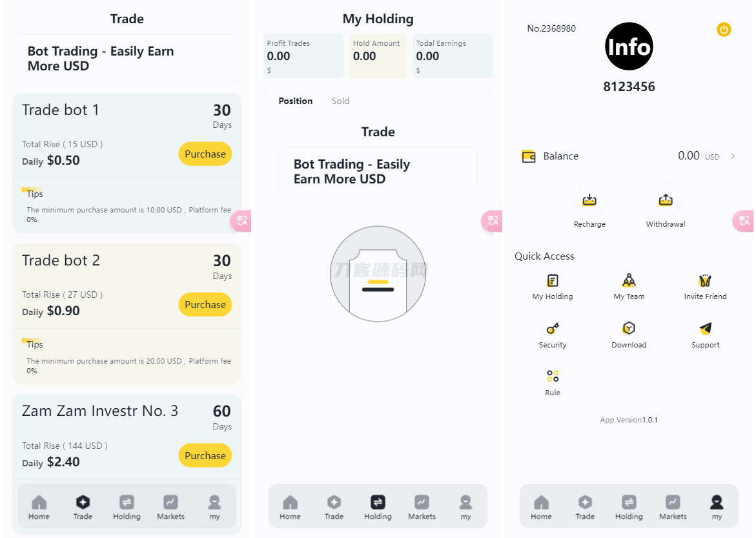The height and width of the screenshot is (538, 756).
Task: Tap the Invite Friend icon
Action: tap(705, 280)
